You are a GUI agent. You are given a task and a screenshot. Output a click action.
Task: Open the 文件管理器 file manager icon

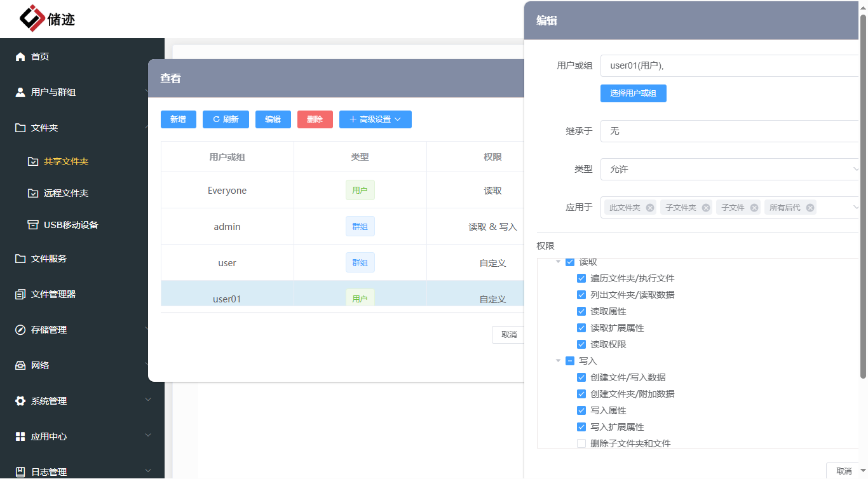tap(20, 294)
